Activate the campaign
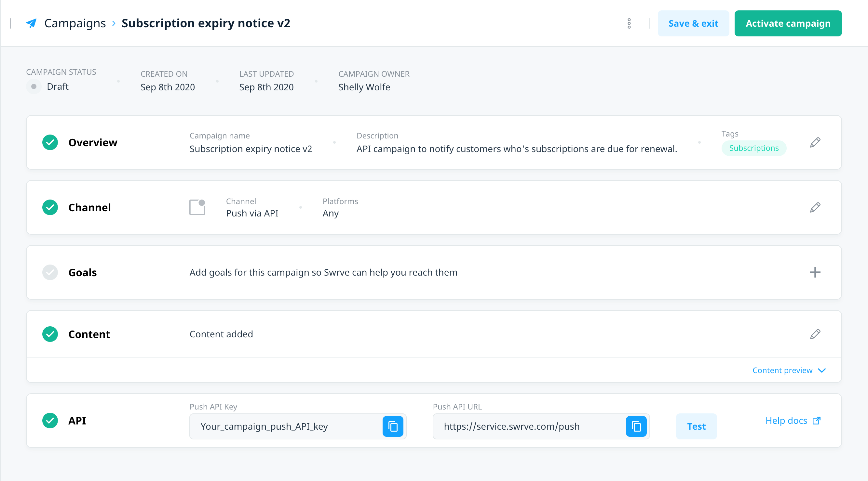Image resolution: width=868 pixels, height=481 pixels. (788, 23)
